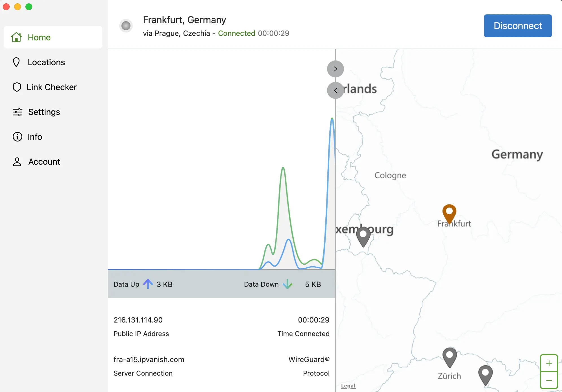The image size is (562, 392).
Task: Open the Account page
Action: 17,162
